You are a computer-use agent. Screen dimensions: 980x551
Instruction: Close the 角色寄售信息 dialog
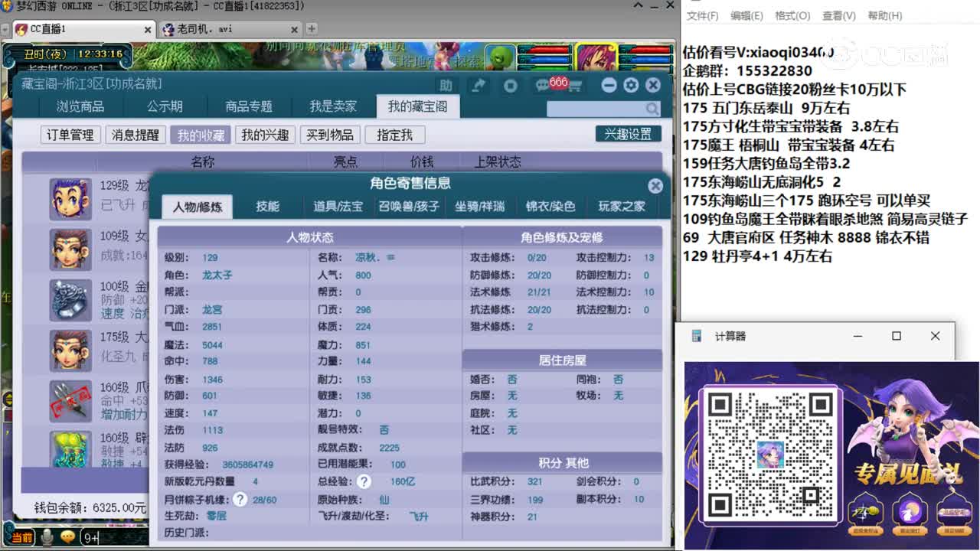(655, 185)
